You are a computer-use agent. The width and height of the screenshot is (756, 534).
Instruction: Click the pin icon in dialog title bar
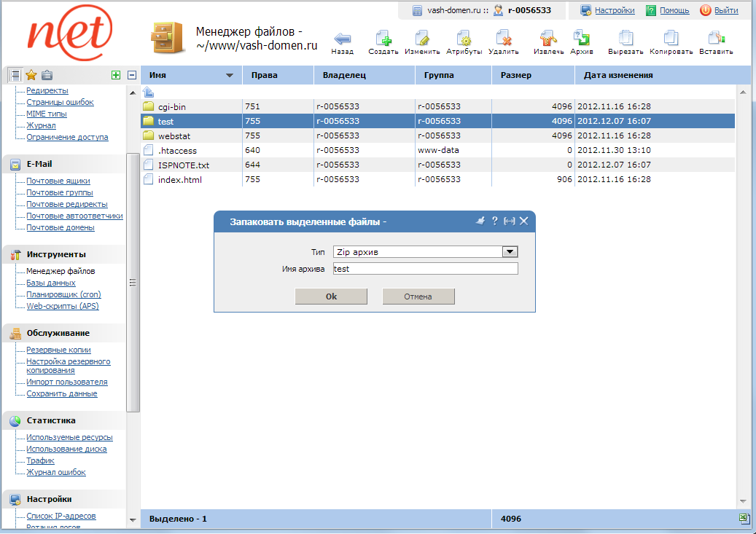coord(480,221)
